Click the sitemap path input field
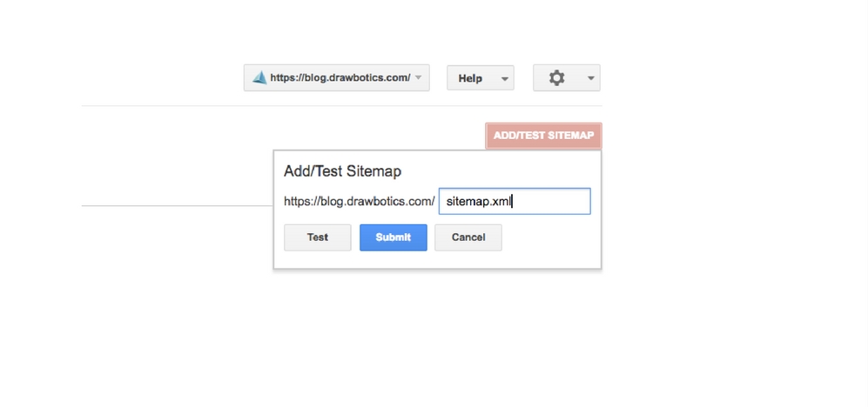The width and height of the screenshot is (868, 407). pos(514,202)
